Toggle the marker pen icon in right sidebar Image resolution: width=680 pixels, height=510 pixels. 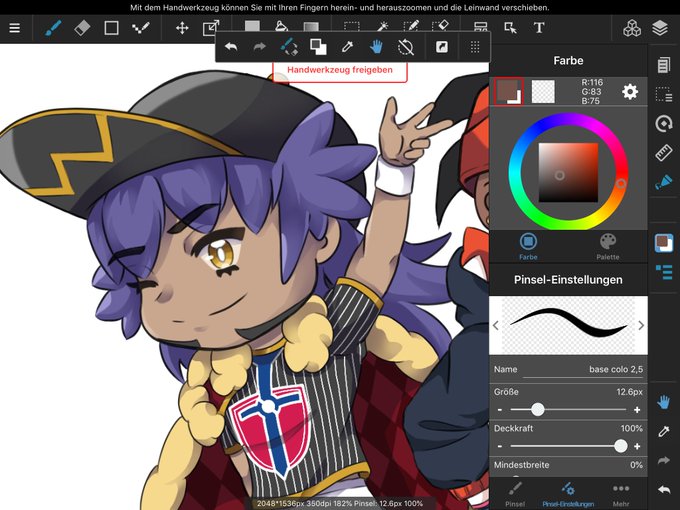pos(664,182)
